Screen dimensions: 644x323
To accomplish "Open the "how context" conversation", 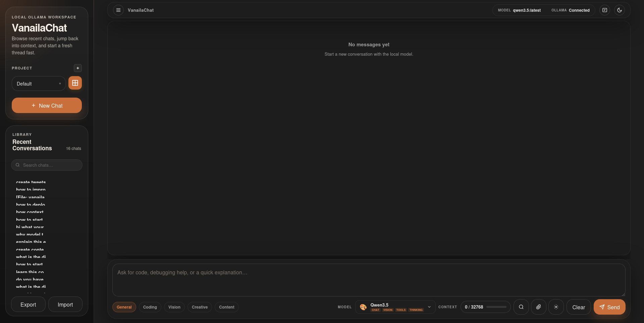I will tap(30, 212).
